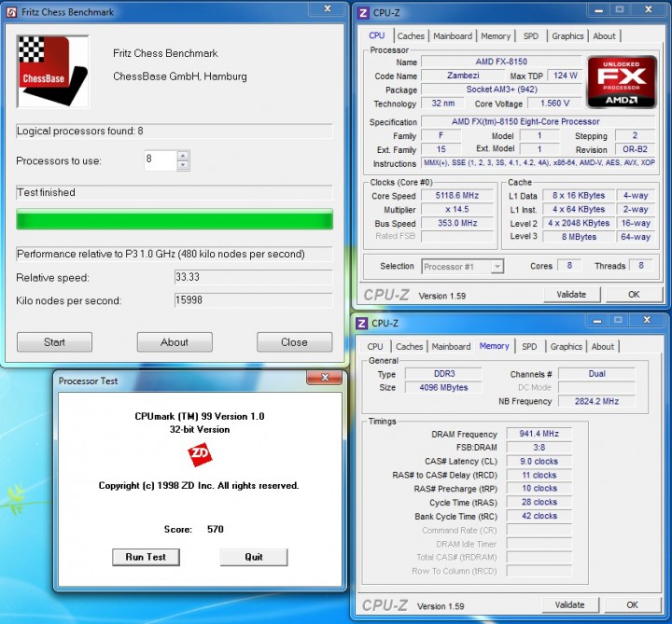
Task: Open Graphics tab in upper CPU-Z window
Action: click(567, 36)
